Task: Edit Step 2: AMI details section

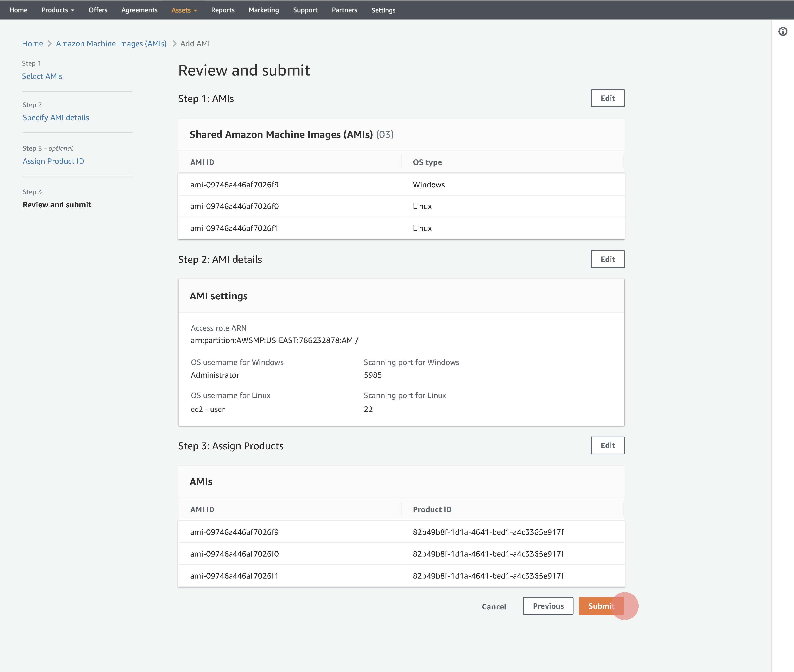Action: (607, 259)
